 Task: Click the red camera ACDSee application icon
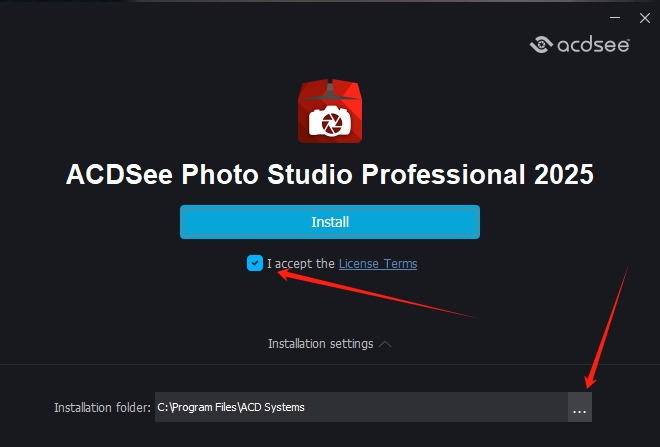[x=329, y=111]
